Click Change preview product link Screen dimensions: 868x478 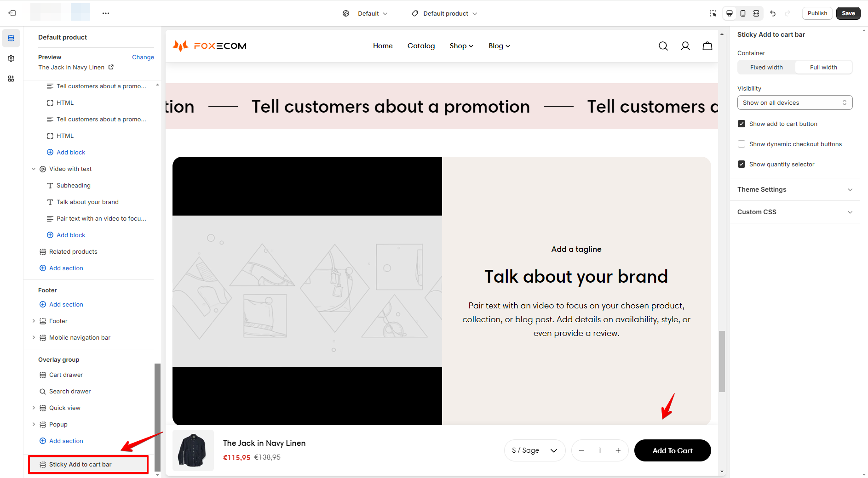click(143, 57)
